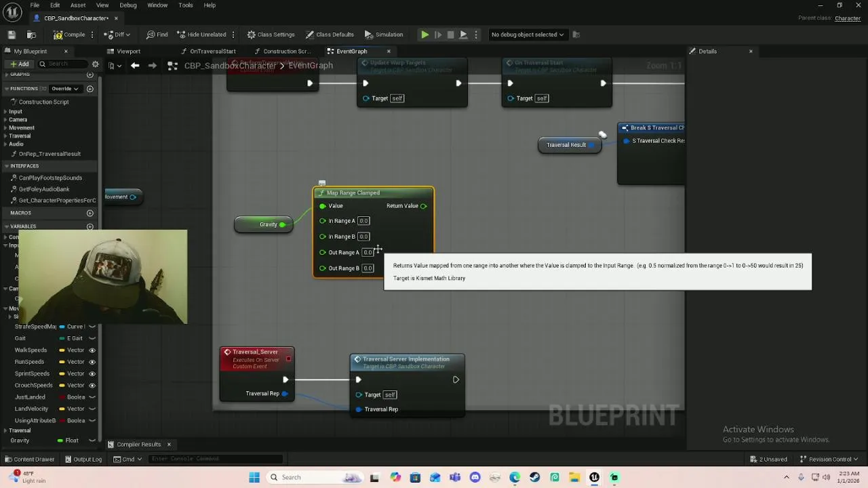Click Out Range B value field
This screenshot has width=868, height=488.
[368, 268]
